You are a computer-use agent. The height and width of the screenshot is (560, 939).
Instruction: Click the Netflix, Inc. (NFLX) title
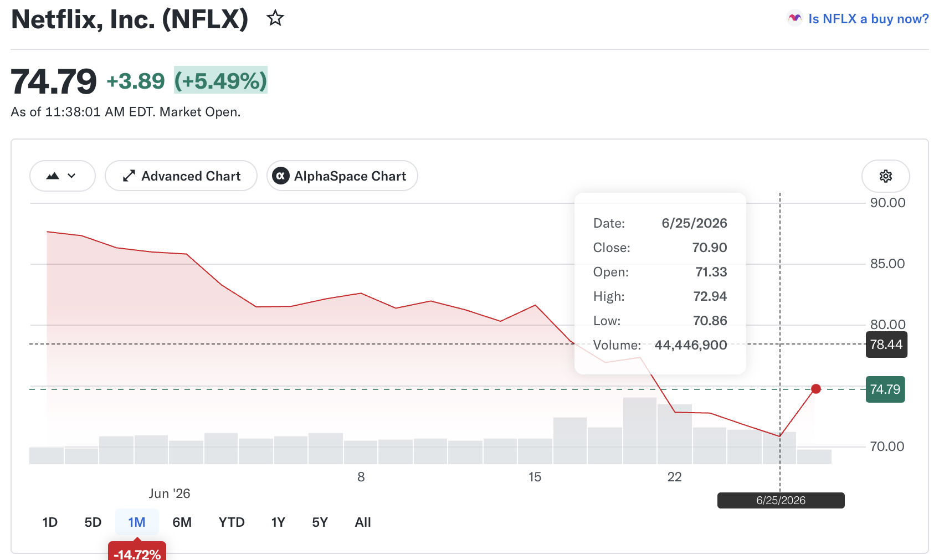pyautogui.click(x=130, y=19)
